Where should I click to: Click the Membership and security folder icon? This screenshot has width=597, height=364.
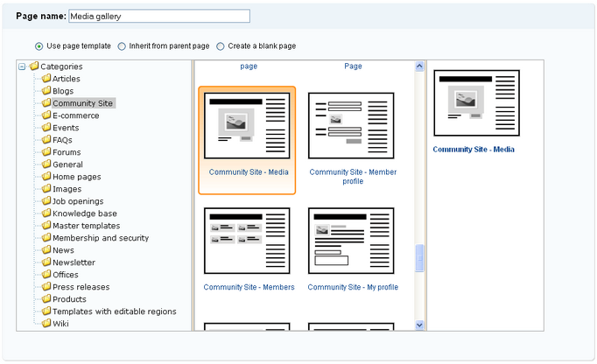(x=46, y=238)
